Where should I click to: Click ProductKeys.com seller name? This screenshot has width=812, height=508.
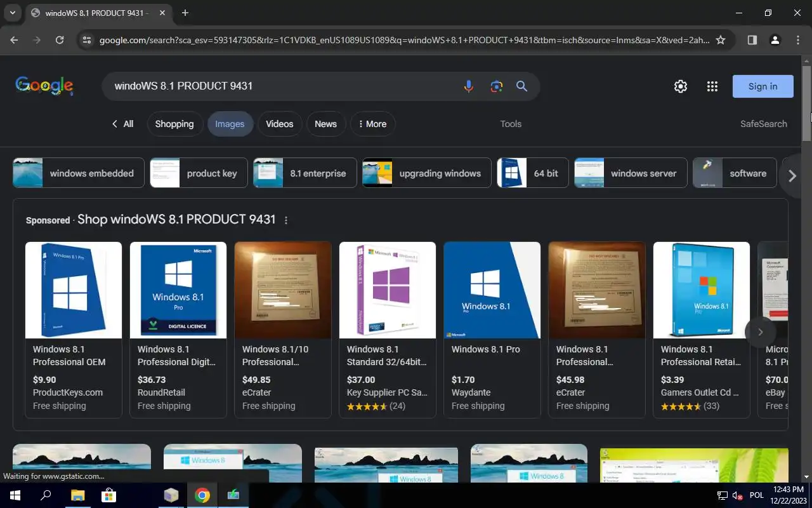click(x=68, y=392)
